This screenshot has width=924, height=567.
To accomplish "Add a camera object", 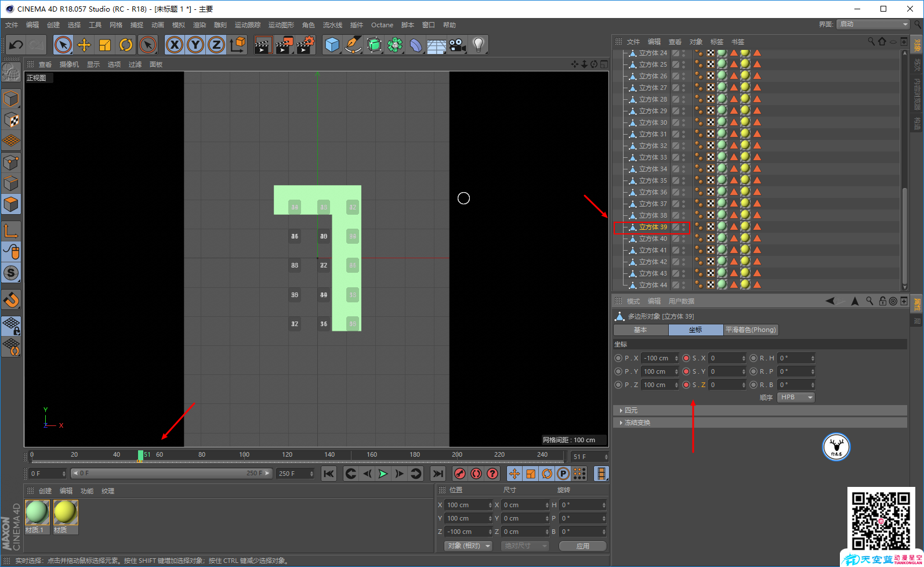I will [x=457, y=45].
